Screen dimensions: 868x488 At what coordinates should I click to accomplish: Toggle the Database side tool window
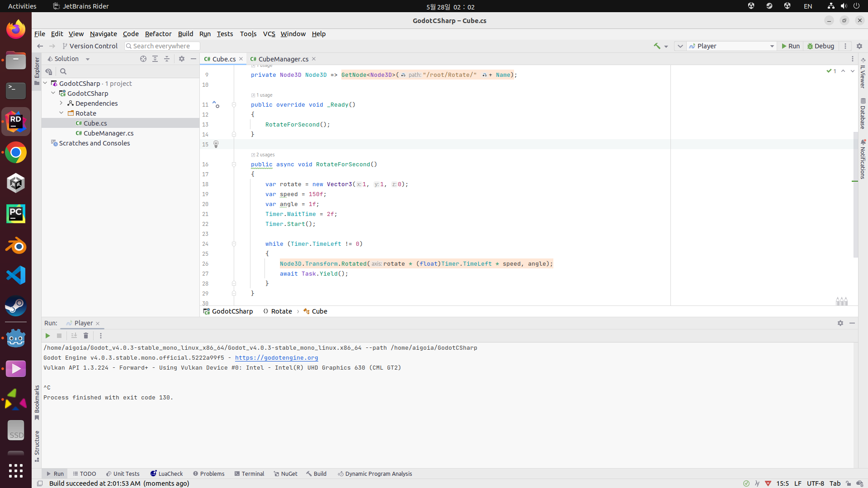point(863,113)
